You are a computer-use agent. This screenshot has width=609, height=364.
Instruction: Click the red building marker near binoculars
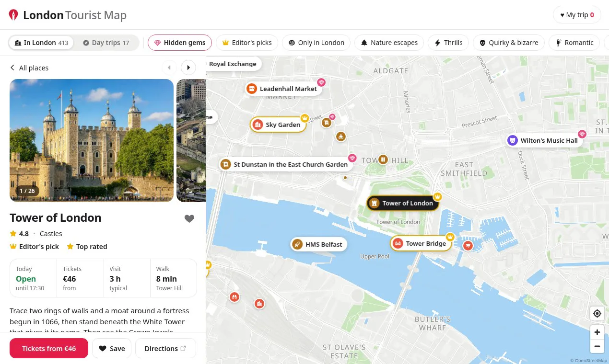pyautogui.click(x=259, y=304)
